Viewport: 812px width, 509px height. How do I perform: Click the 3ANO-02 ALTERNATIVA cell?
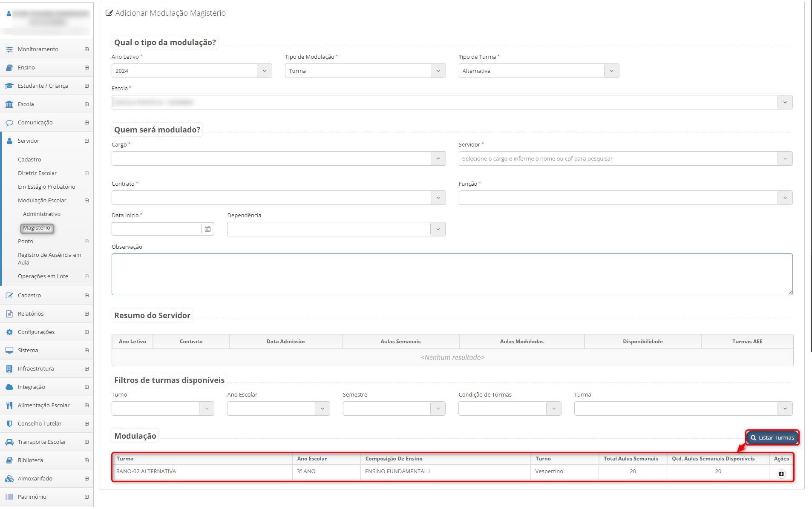pyautogui.click(x=202, y=472)
